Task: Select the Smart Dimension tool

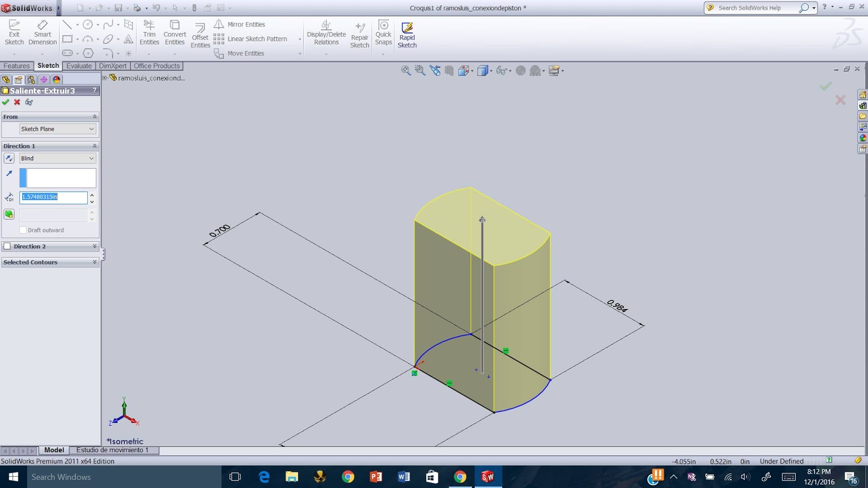Action: (42, 33)
